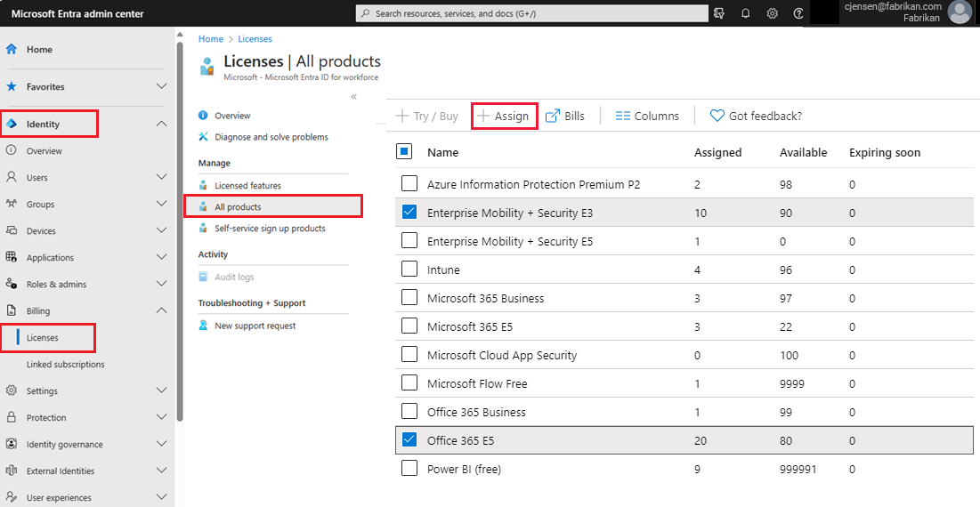Collapse the inner menu with double-chevron icon
The height and width of the screenshot is (507, 980).
[353, 96]
